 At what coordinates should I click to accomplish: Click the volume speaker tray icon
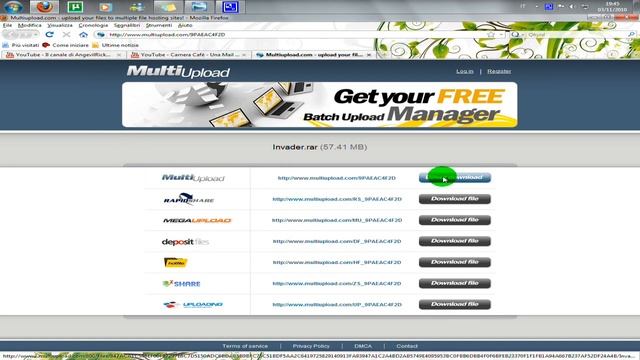coord(572,6)
